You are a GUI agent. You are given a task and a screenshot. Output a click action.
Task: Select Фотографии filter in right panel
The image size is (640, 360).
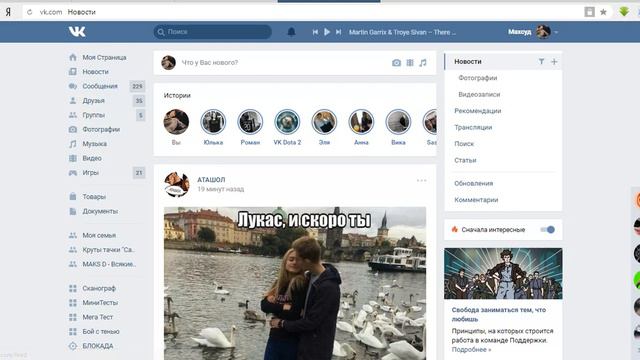pyautogui.click(x=478, y=78)
